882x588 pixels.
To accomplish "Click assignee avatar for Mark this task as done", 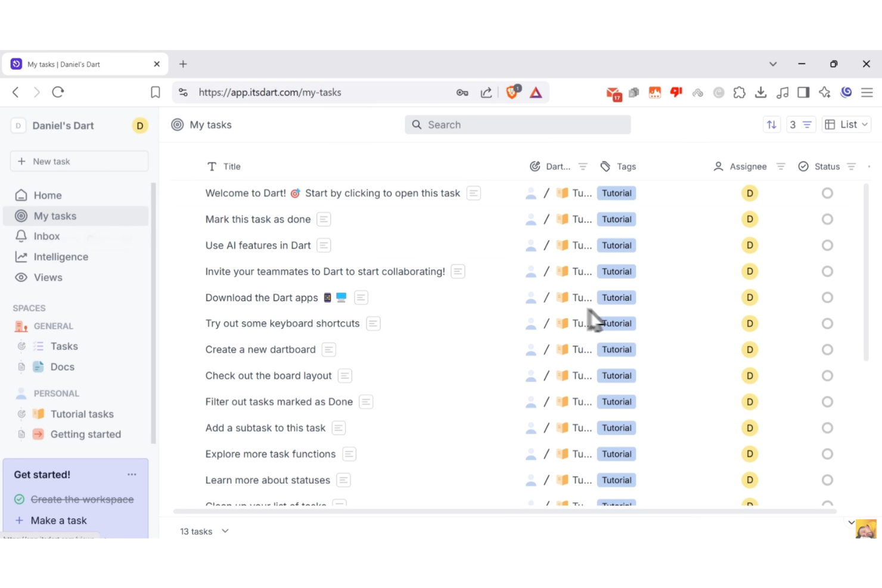I will pyautogui.click(x=750, y=219).
